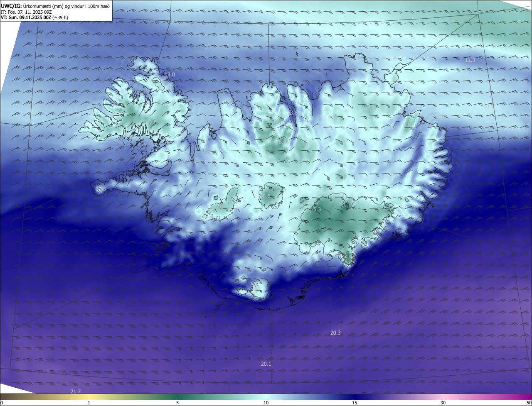Click the 20.3 value south of Iceland
The image size is (532, 406).
[x=335, y=333]
